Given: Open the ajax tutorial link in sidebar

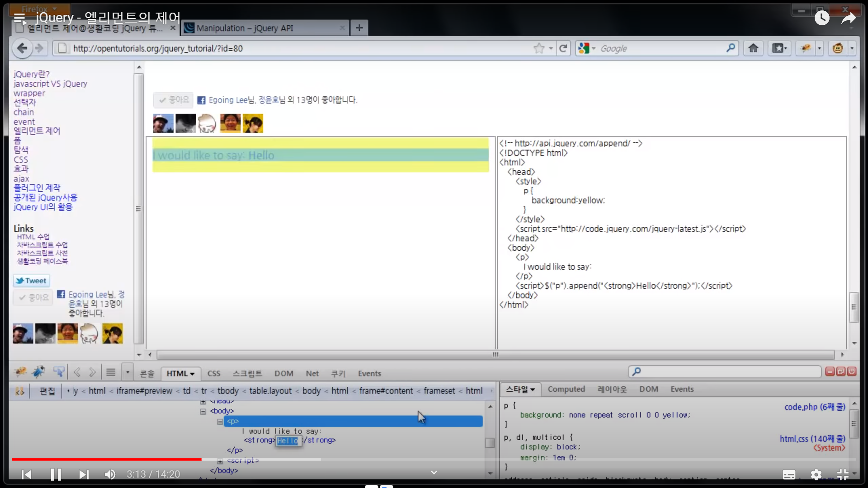Looking at the screenshot, I should click(21, 178).
